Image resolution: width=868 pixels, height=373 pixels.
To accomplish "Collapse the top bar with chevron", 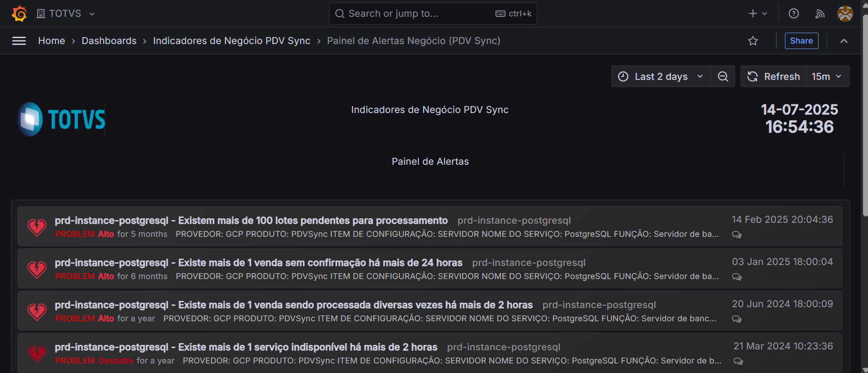I will click(x=843, y=41).
